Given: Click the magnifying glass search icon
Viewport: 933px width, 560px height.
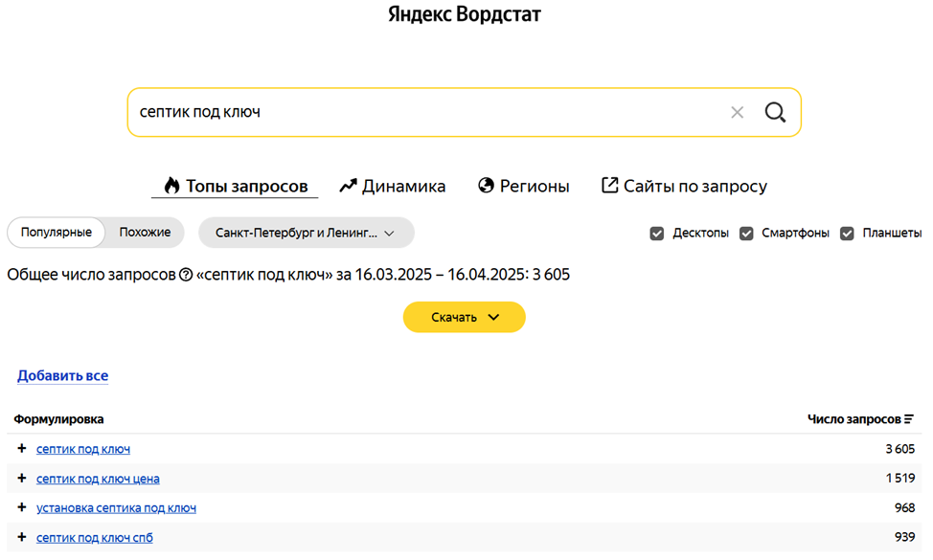Looking at the screenshot, I should click(775, 112).
